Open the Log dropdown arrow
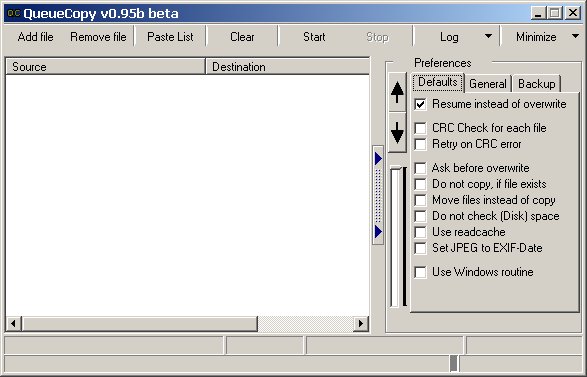 tap(488, 36)
